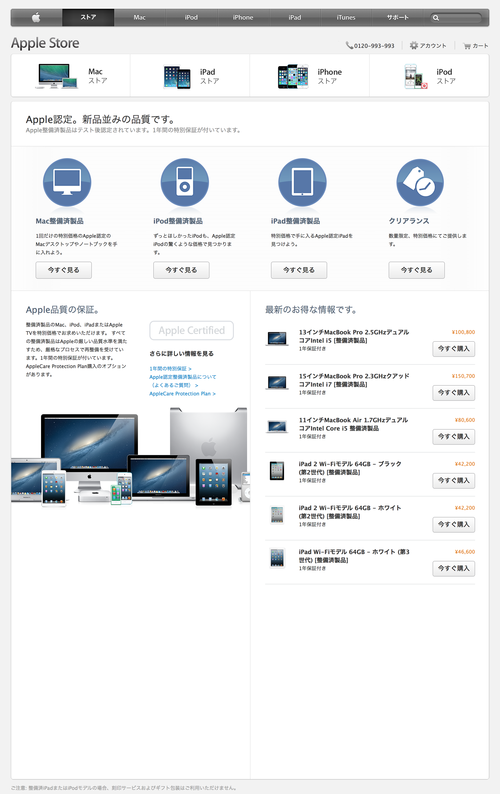Open AppleCare Protection Plan link
The height and width of the screenshot is (794, 500).
click(x=182, y=393)
